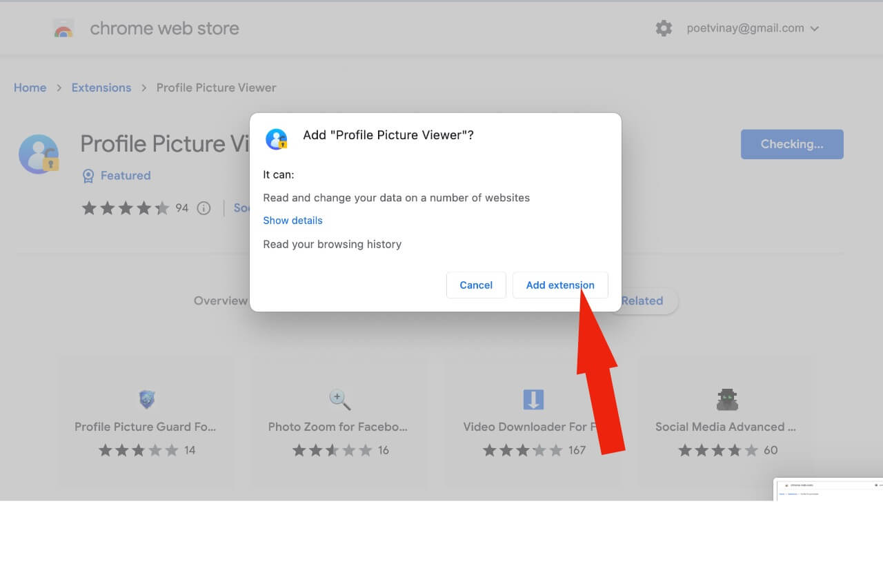Click the rating info circle icon

[x=204, y=207]
